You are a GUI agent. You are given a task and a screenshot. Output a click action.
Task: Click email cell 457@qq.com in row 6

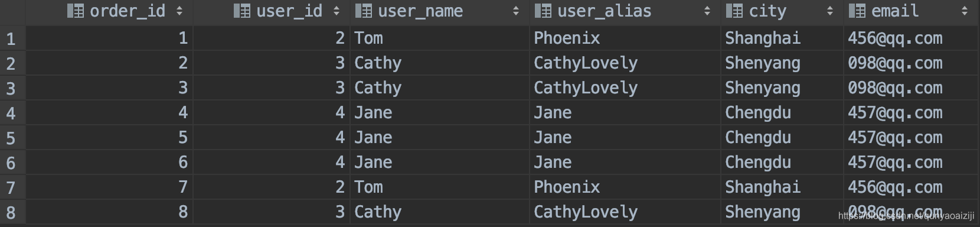click(x=911, y=163)
